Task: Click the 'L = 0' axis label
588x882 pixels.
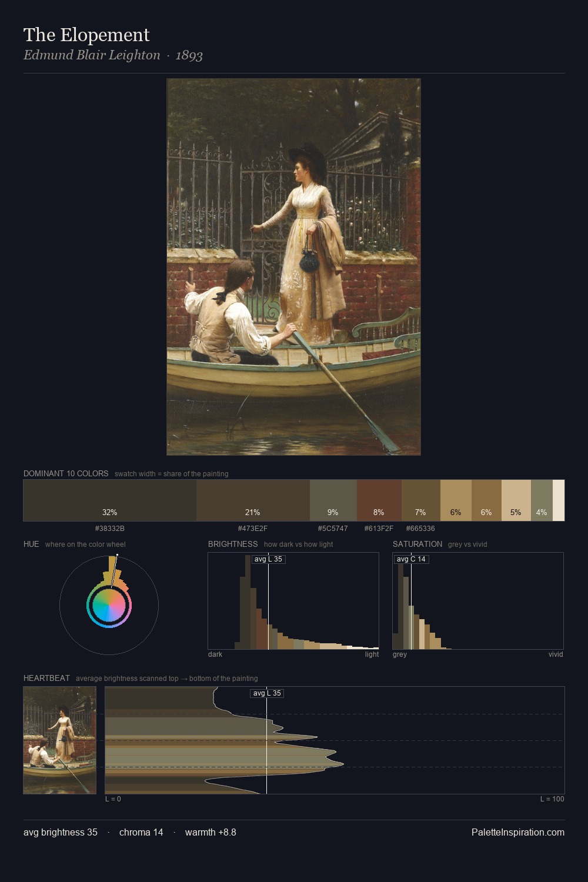Action: pyautogui.click(x=113, y=799)
